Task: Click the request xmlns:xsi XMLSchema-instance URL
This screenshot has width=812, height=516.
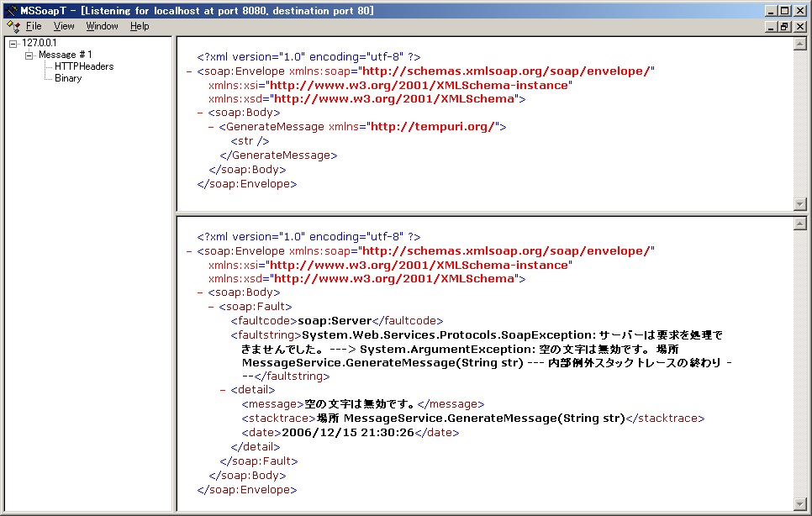Action: (419, 86)
